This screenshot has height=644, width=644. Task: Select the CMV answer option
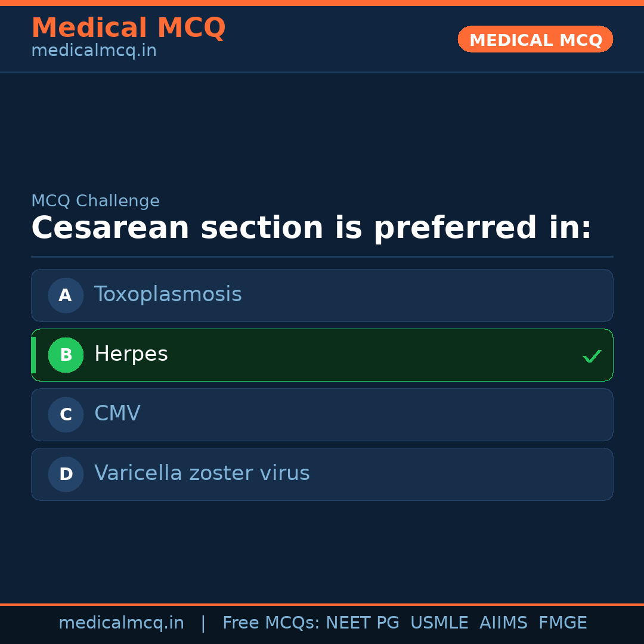coord(322,414)
